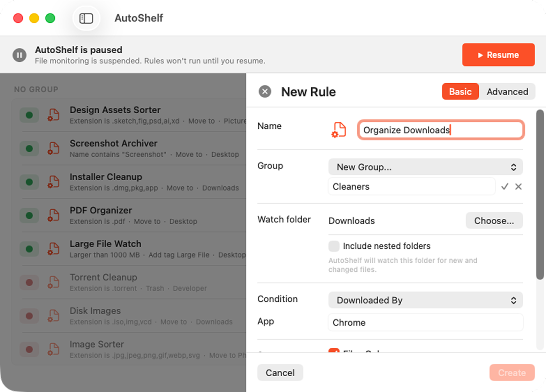The width and height of the screenshot is (546, 392).
Task: Select the Disk Images rule name
Action: click(x=95, y=311)
